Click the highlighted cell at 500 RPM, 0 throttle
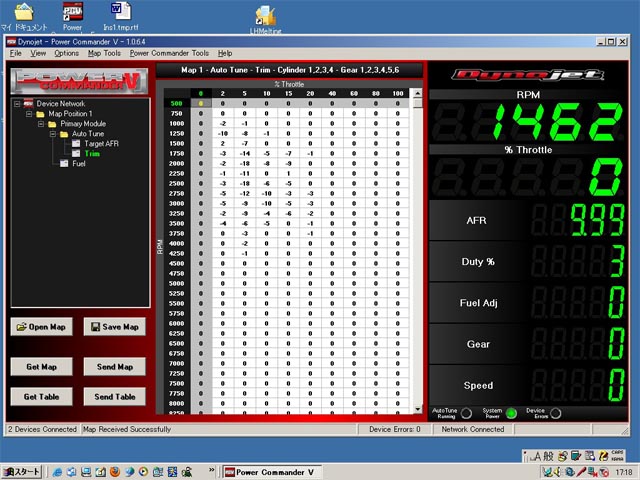Image resolution: width=640 pixels, height=480 pixels. 200,103
